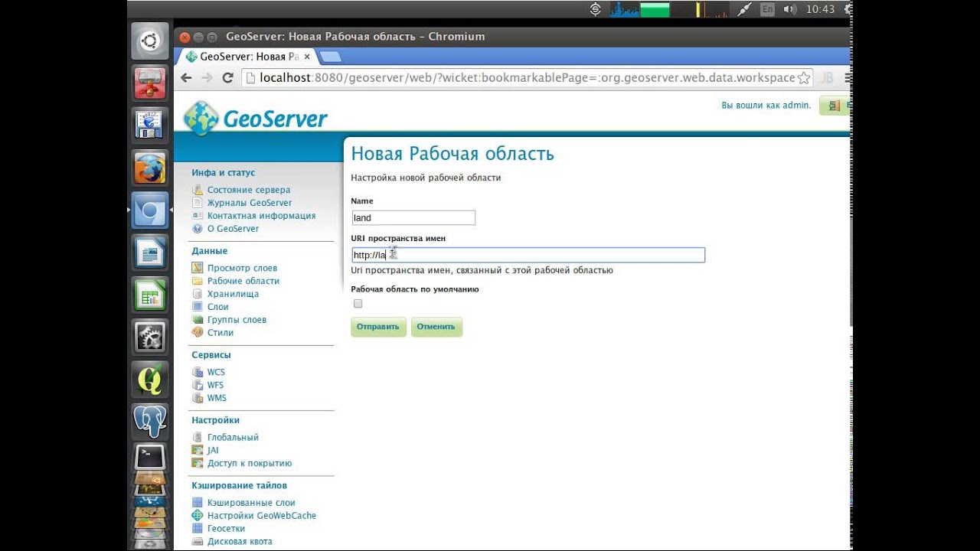This screenshot has height=551, width=980.
Task: Click the Отменить button
Action: [436, 327]
